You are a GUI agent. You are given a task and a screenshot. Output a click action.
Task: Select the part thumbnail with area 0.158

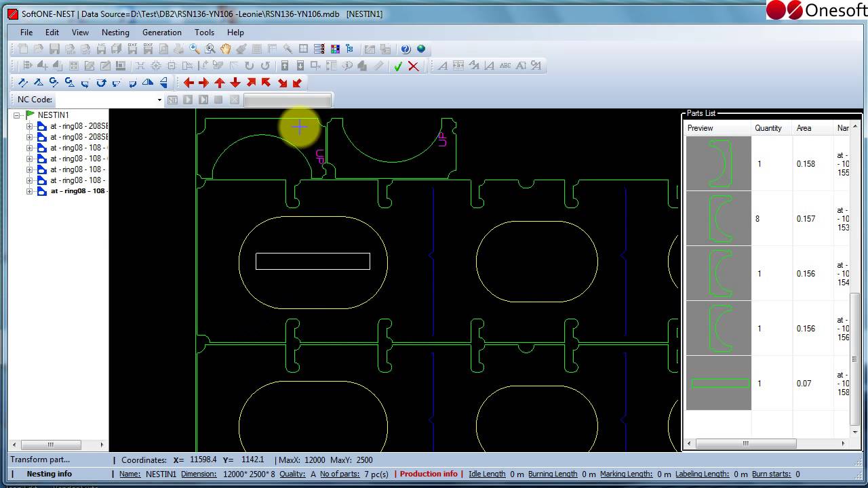[718, 163]
